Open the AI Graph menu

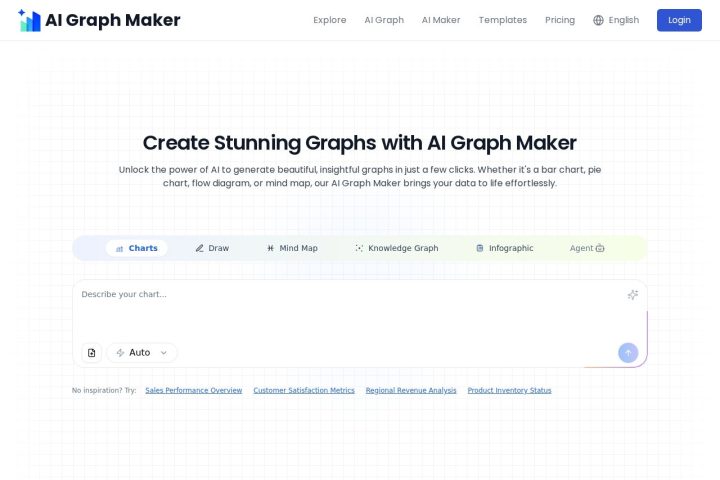point(384,20)
